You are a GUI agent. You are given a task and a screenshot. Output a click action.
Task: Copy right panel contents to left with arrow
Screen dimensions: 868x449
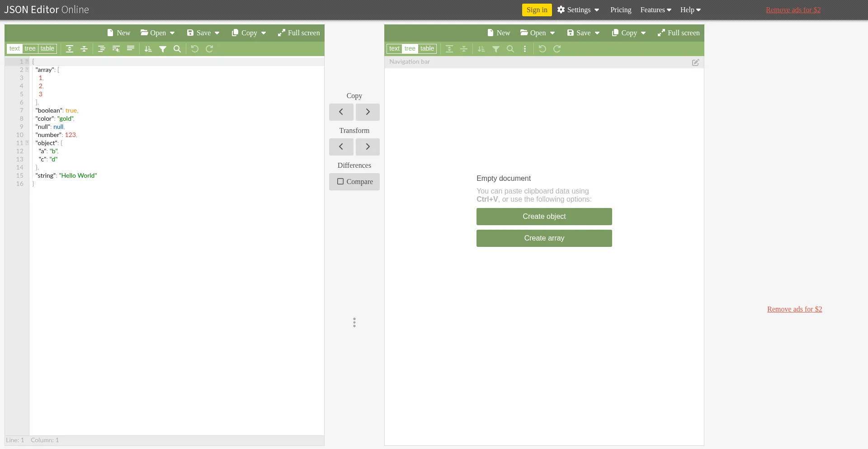pos(341,112)
